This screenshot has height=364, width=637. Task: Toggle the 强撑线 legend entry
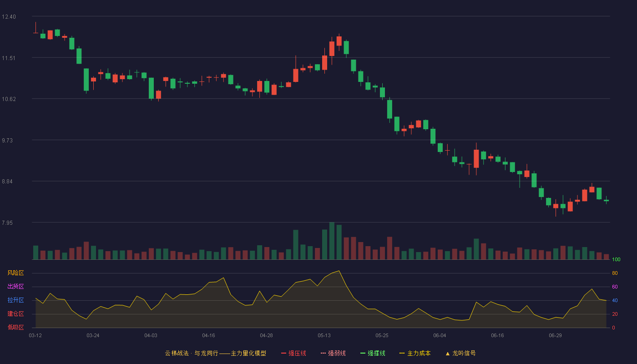373,353
